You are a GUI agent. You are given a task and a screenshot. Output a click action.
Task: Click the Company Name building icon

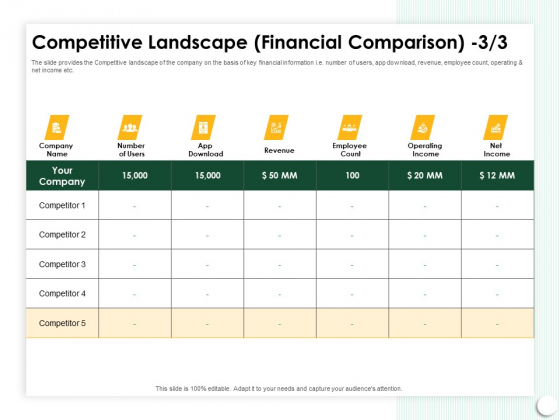click(57, 127)
